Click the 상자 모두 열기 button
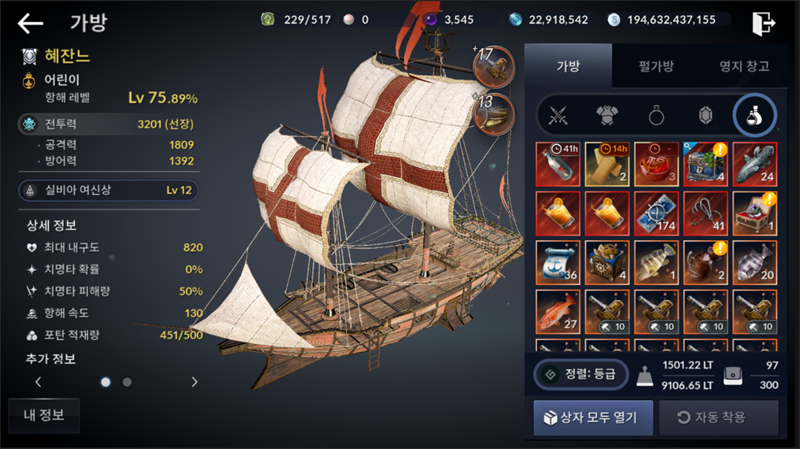The width and height of the screenshot is (800, 449). pyautogui.click(x=593, y=417)
